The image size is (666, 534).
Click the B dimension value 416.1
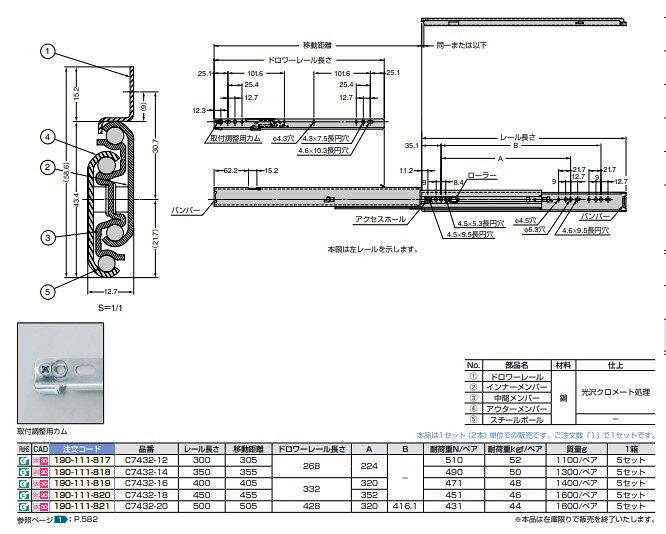pos(405,506)
